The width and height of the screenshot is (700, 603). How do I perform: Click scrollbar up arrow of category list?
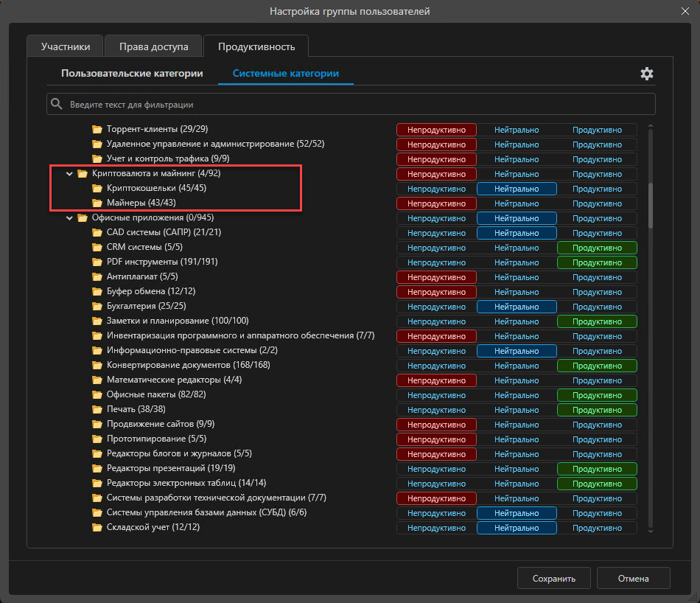tap(651, 126)
